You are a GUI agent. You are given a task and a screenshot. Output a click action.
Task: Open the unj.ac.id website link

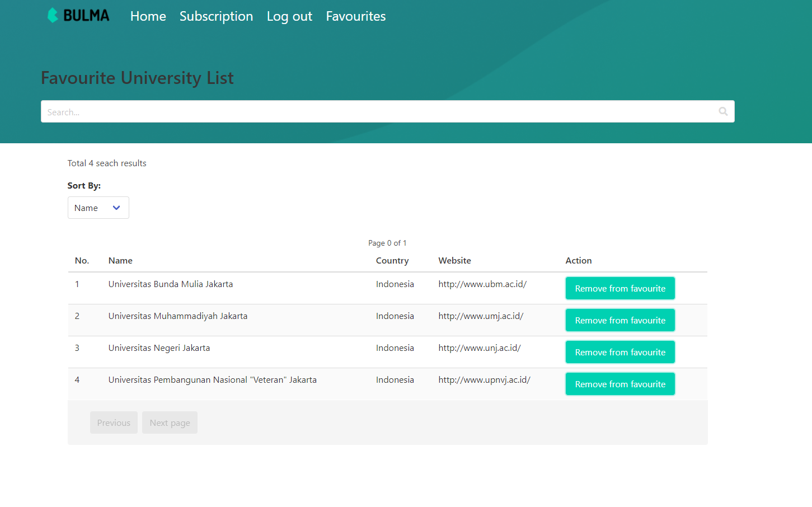tap(480, 348)
